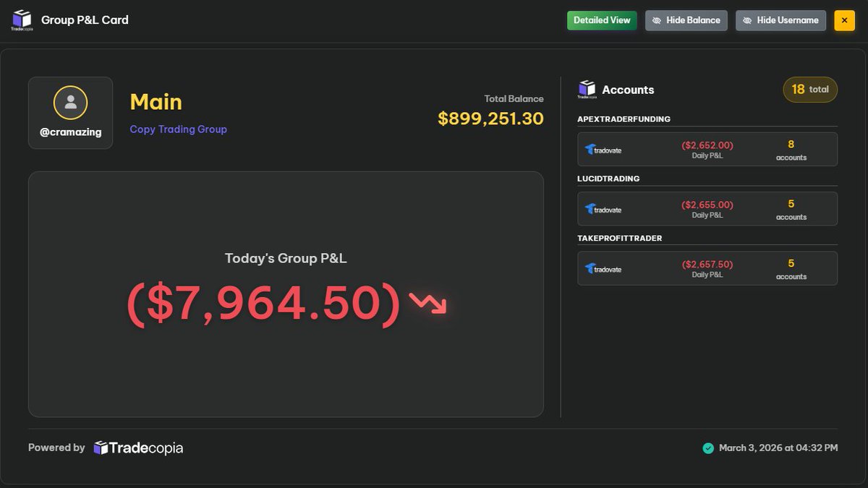Click the 5 accounts count under TAKEPROFITTRADER
Screen dimensions: 868x488
(x=791, y=268)
